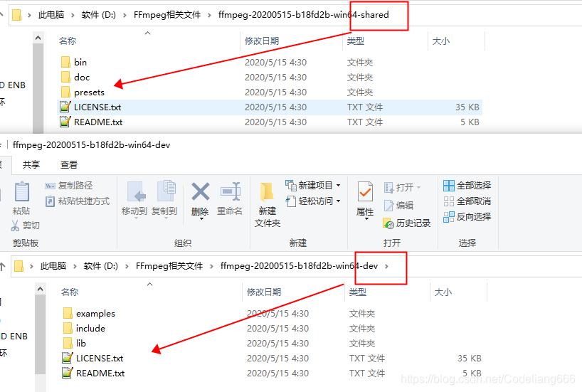Select the include folder
Screen dimensions: 582x392
point(84,329)
